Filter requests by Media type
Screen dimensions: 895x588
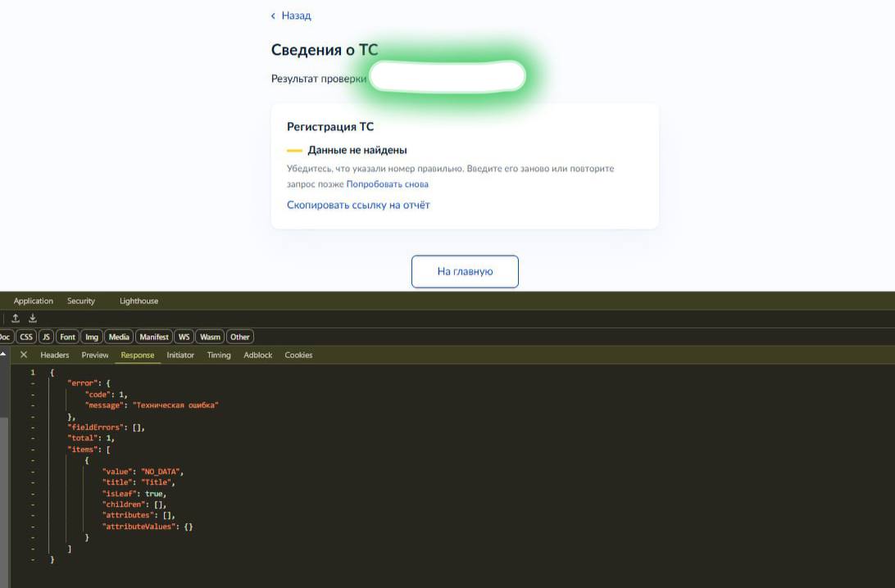pos(119,337)
